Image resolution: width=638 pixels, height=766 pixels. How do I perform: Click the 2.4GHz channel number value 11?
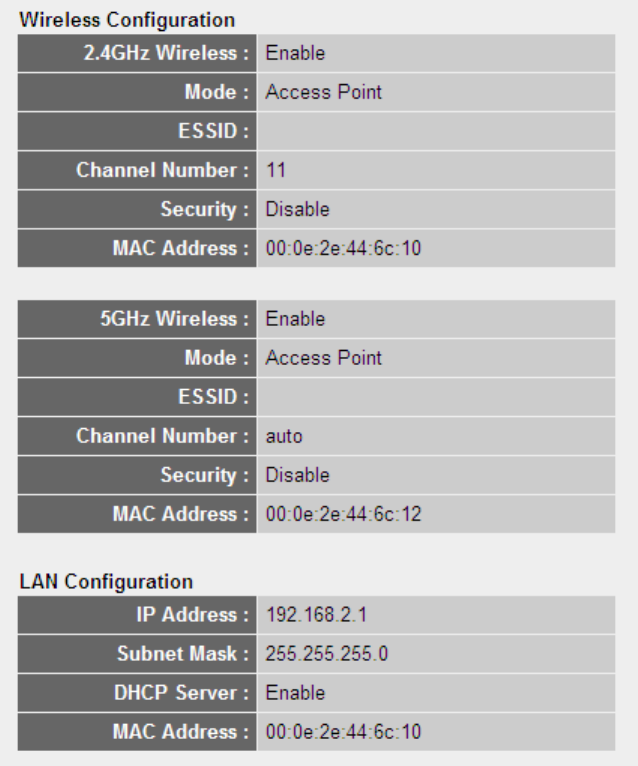click(274, 171)
